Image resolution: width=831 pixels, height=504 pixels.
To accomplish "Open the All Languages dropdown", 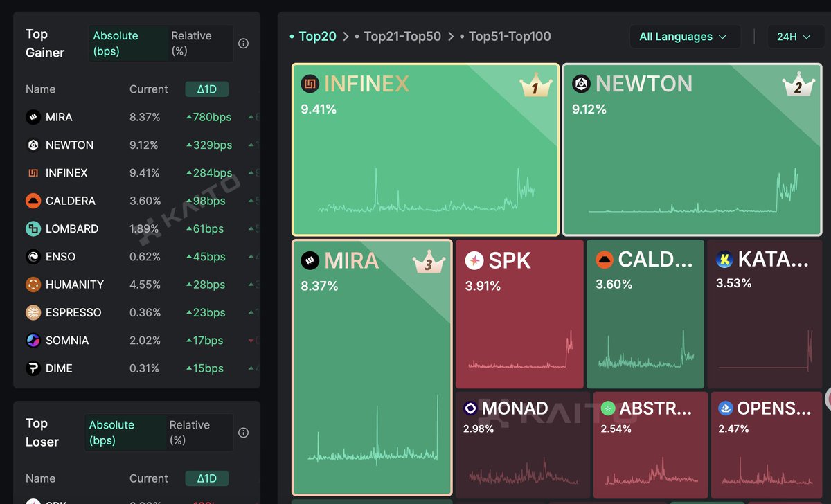I will click(684, 37).
